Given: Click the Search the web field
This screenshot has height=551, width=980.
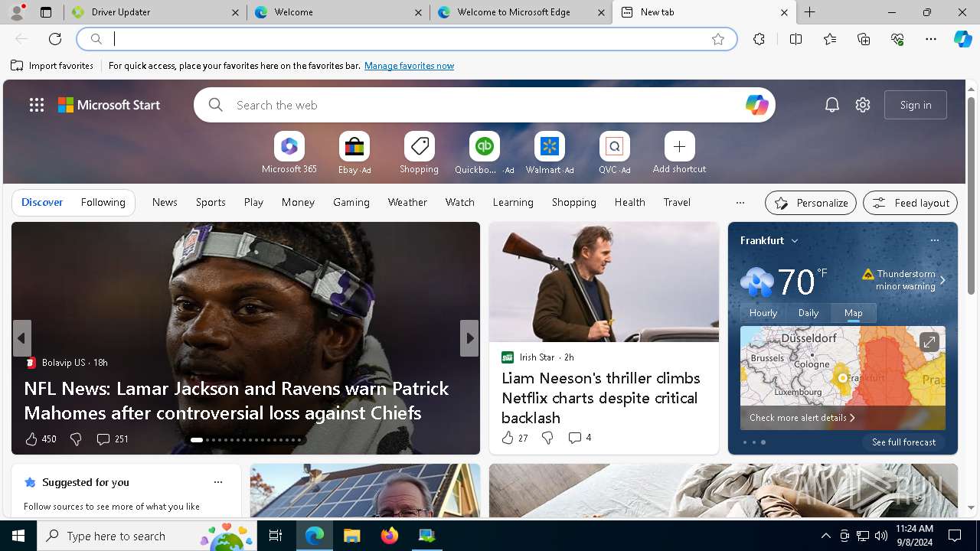Looking at the screenshot, I should (x=484, y=105).
